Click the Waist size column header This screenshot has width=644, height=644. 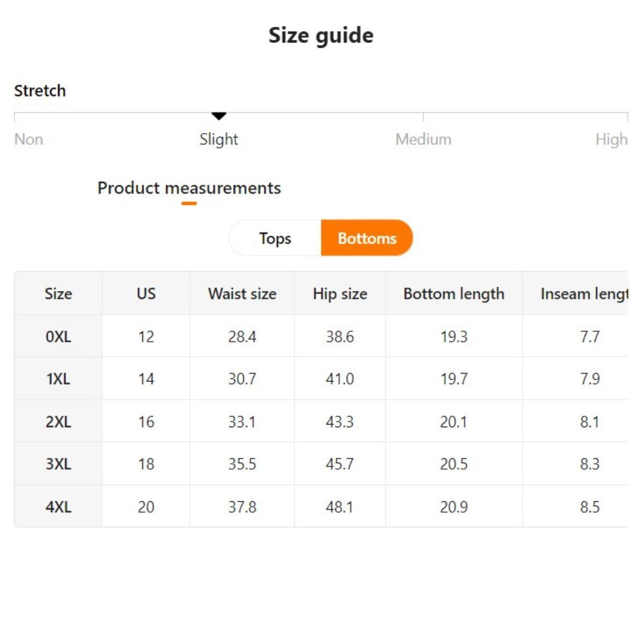point(242,294)
